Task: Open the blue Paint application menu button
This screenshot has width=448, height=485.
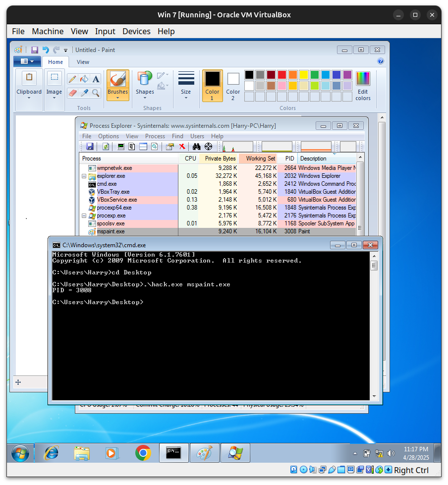Action: pos(27,61)
